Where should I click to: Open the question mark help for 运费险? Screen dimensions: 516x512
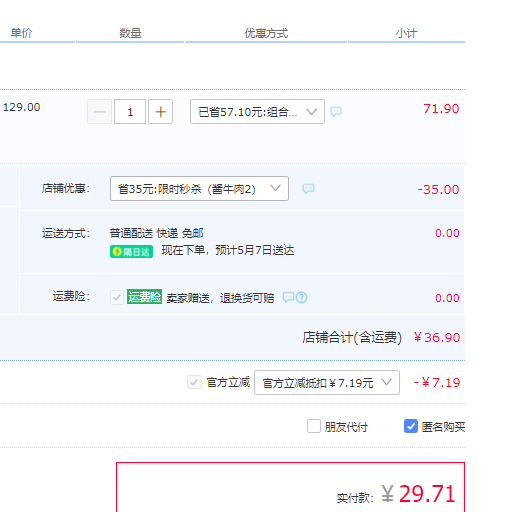coord(302,297)
